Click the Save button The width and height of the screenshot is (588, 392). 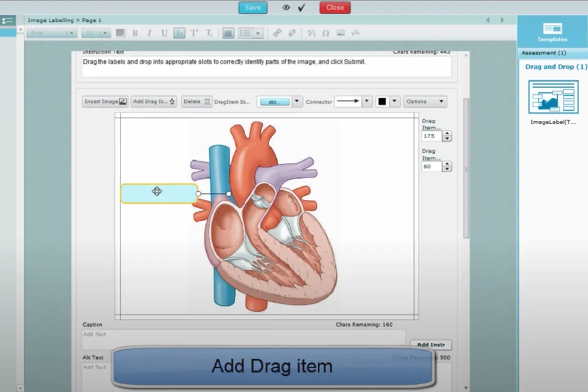pyautogui.click(x=253, y=7)
